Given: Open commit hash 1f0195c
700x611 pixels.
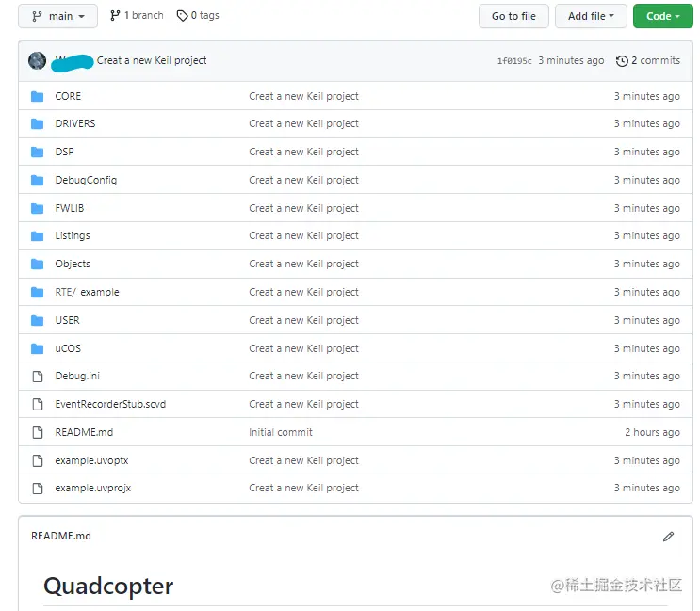Looking at the screenshot, I should [514, 60].
